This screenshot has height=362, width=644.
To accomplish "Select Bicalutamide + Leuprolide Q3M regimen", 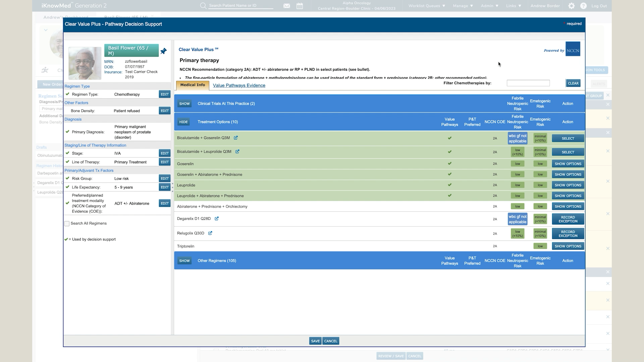I will tap(568, 152).
